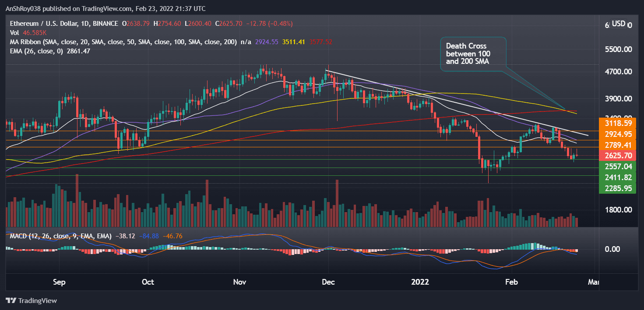Select the Vol indicator legend row
644x310 pixels.
click(15, 33)
